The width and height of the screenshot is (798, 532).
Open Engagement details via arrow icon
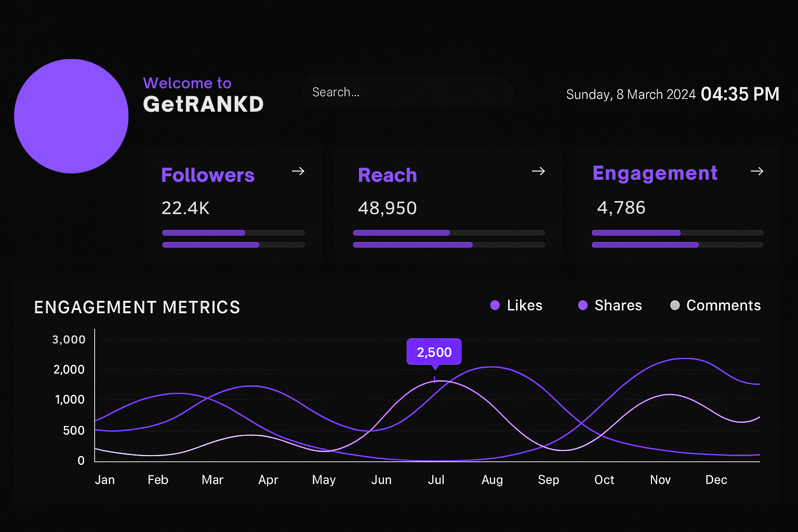pos(757,171)
